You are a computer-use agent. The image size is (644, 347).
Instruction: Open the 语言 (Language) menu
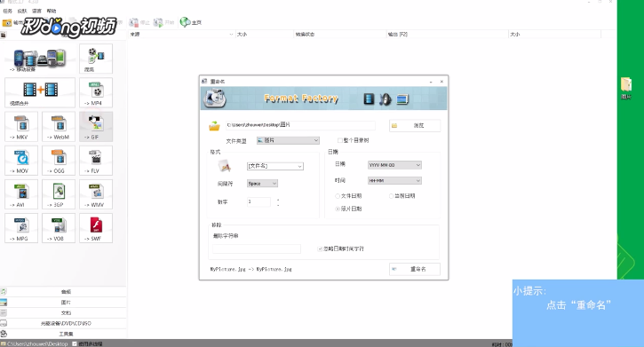point(36,11)
